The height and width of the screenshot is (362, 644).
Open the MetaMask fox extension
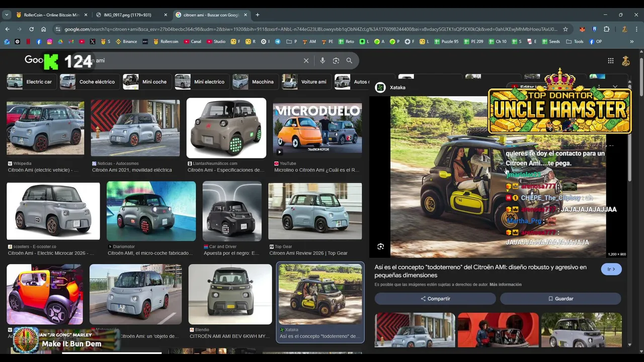coord(582,29)
